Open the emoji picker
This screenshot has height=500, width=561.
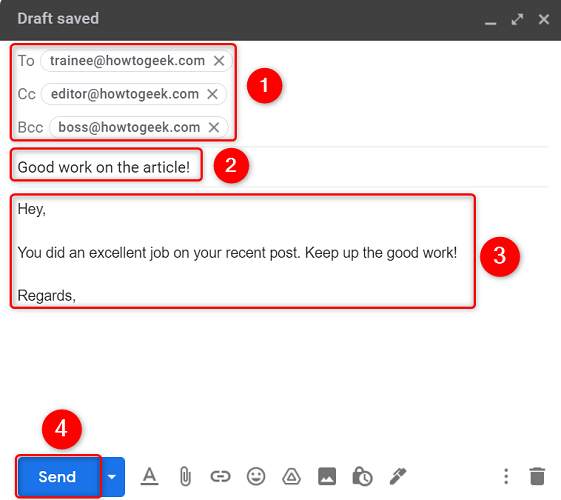(256, 476)
